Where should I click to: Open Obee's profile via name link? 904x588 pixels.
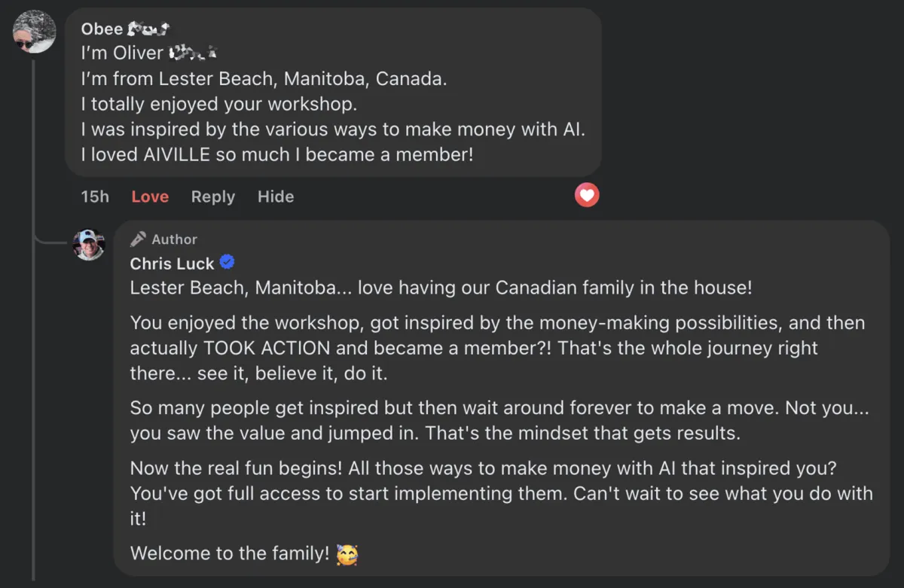point(102,29)
